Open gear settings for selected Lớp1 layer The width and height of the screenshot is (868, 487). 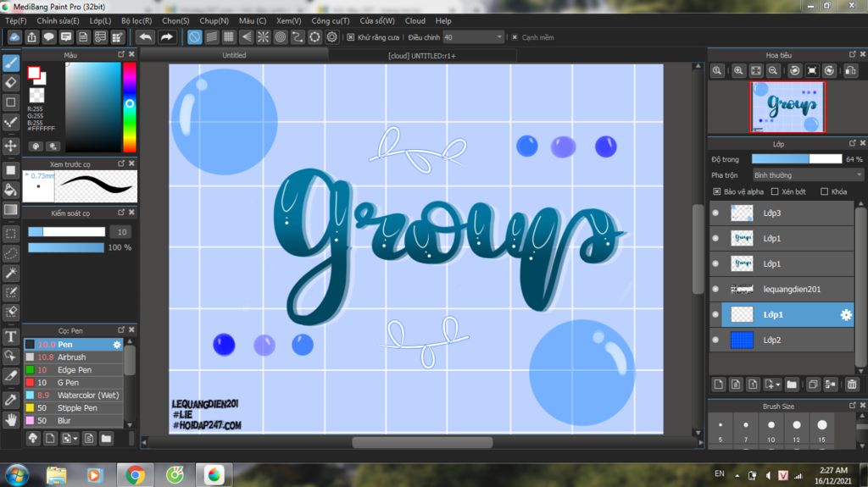(x=846, y=315)
